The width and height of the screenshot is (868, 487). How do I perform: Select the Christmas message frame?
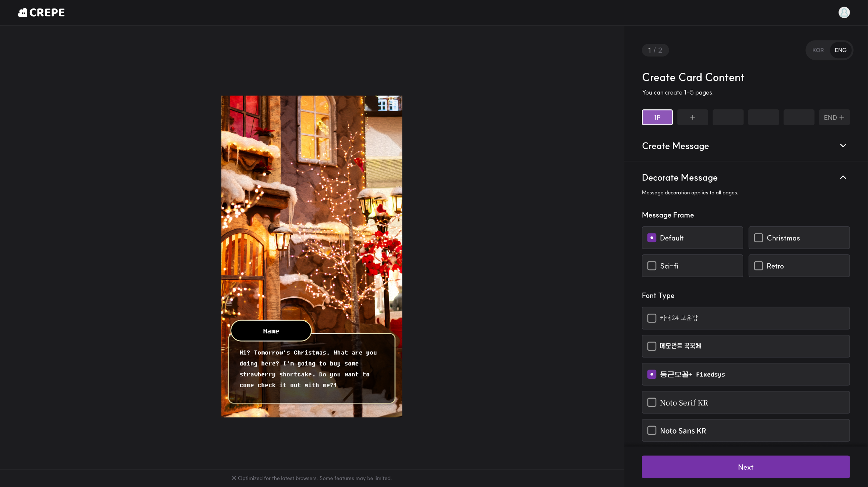pyautogui.click(x=799, y=238)
